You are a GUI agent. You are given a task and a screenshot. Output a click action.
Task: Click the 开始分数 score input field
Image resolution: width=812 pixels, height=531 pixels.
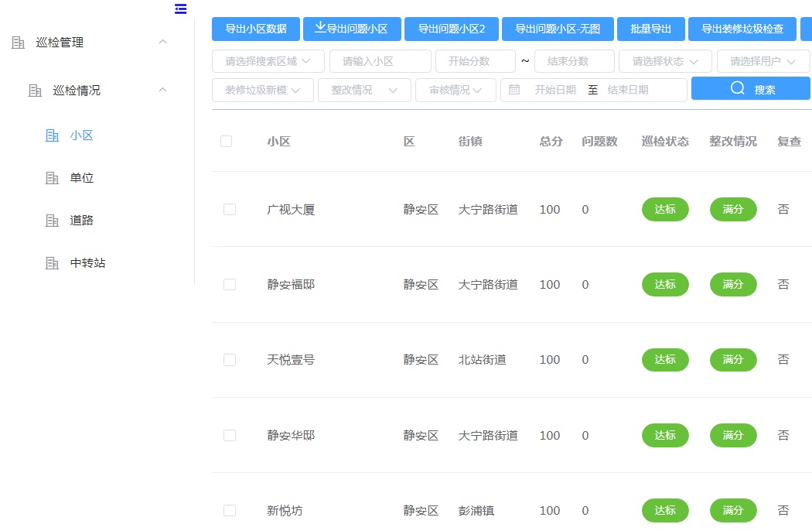coord(475,61)
